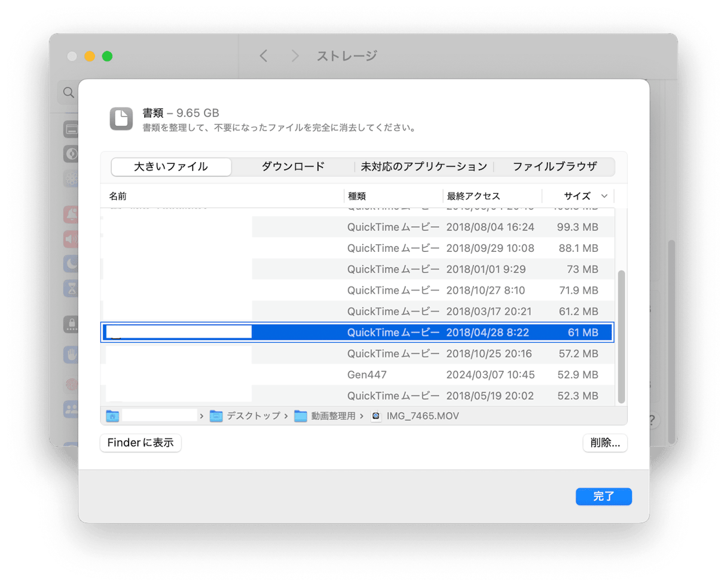Click the back navigation chevron

pos(264,56)
